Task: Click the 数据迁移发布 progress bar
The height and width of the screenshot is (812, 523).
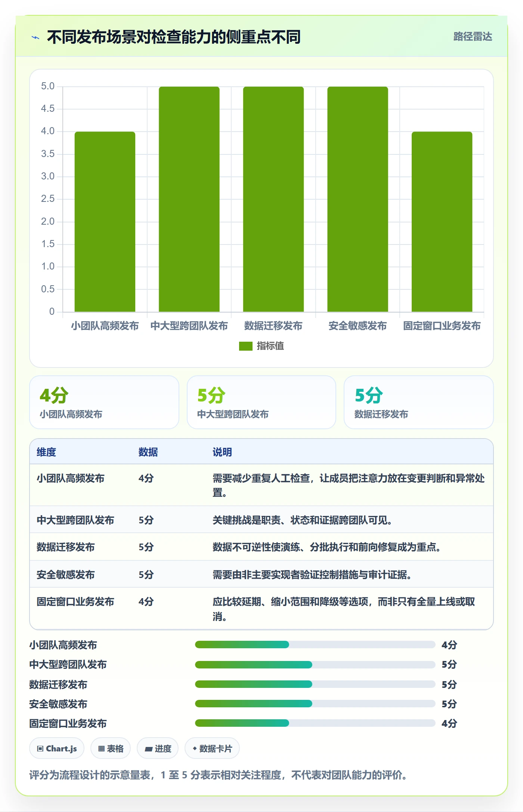Action: coord(315,684)
